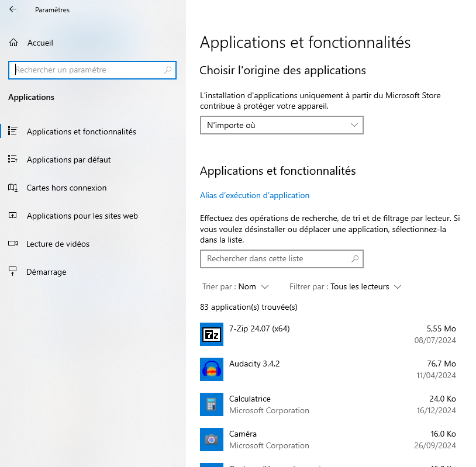Focus the Rechercher un paramètre field

click(x=92, y=70)
